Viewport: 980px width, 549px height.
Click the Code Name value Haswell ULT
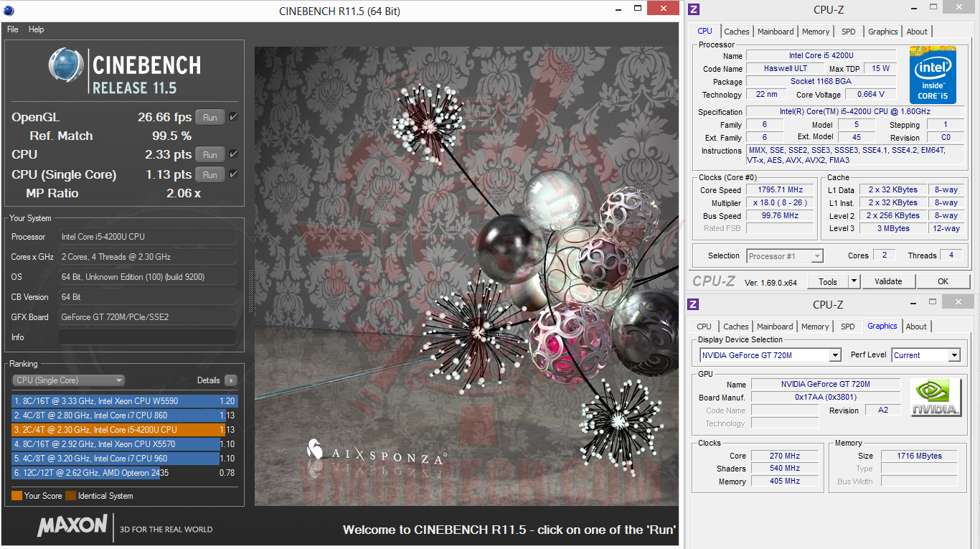point(785,68)
